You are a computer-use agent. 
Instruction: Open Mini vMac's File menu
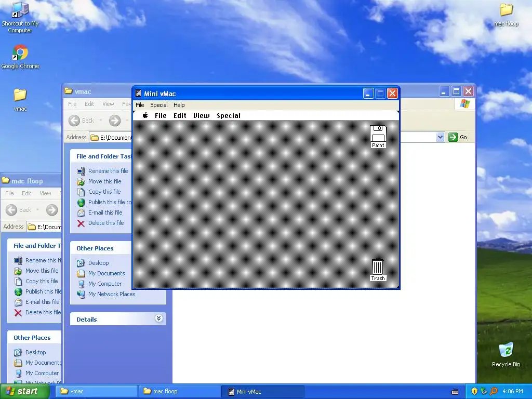(x=140, y=105)
